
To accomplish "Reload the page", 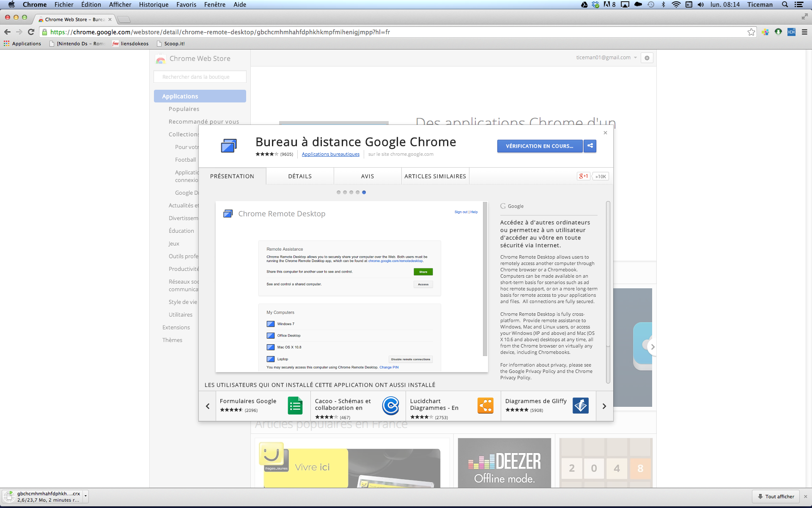I will 31,32.
